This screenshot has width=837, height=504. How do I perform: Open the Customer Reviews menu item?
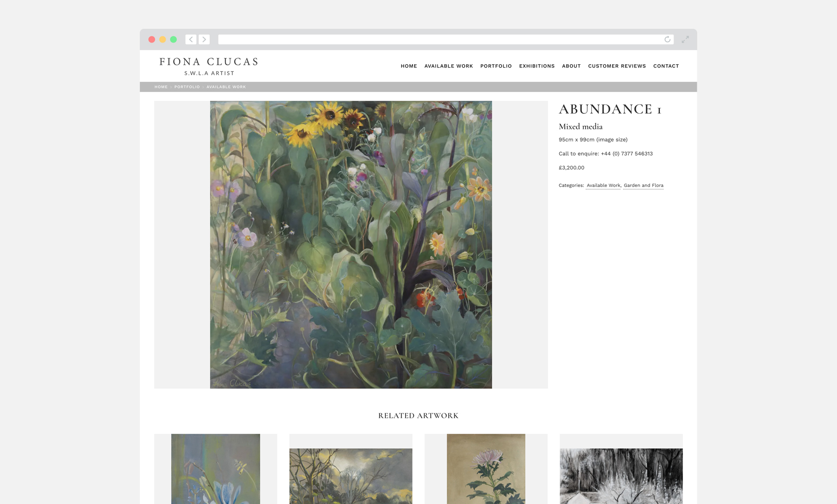point(617,66)
